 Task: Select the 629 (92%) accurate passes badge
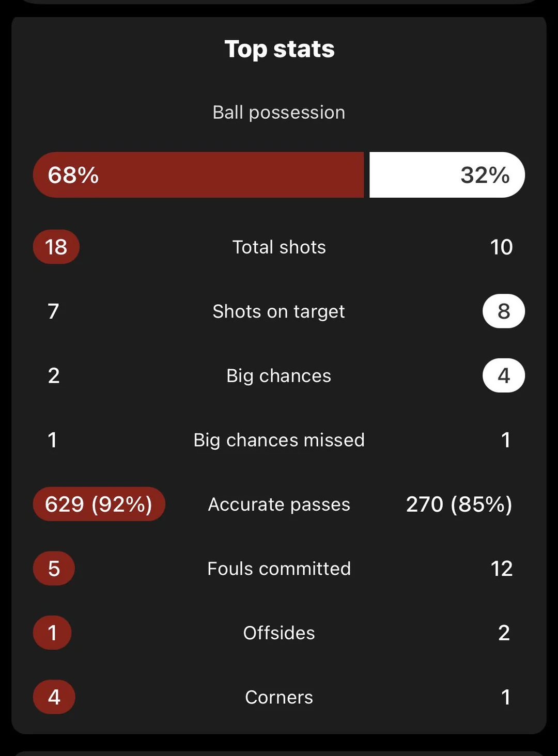pyautogui.click(x=99, y=504)
